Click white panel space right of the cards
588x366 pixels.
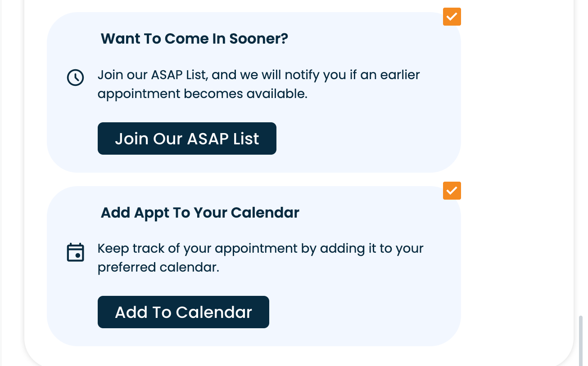(518, 180)
